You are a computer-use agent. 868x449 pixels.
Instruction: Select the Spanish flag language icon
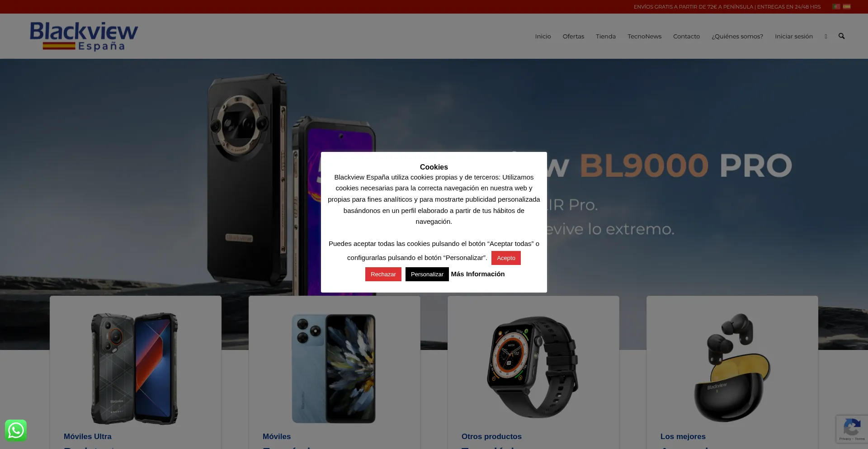[x=847, y=7]
